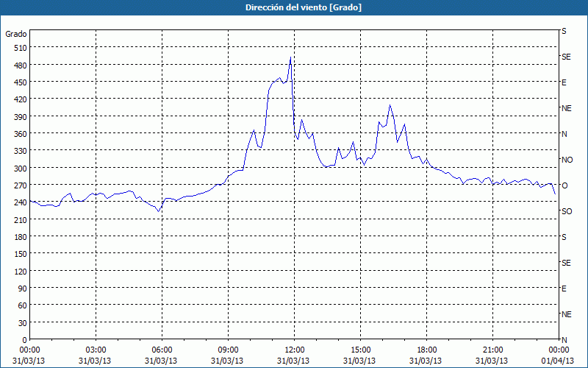This screenshot has height=368, width=588.
Task: Click the title 'Dirección del viento [Grado]'
Action: [304, 7]
